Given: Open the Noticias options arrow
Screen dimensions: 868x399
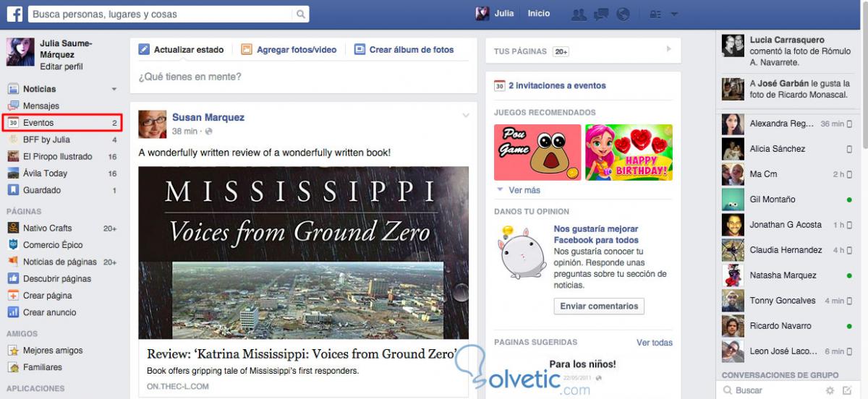Looking at the screenshot, I should pyautogui.click(x=114, y=90).
